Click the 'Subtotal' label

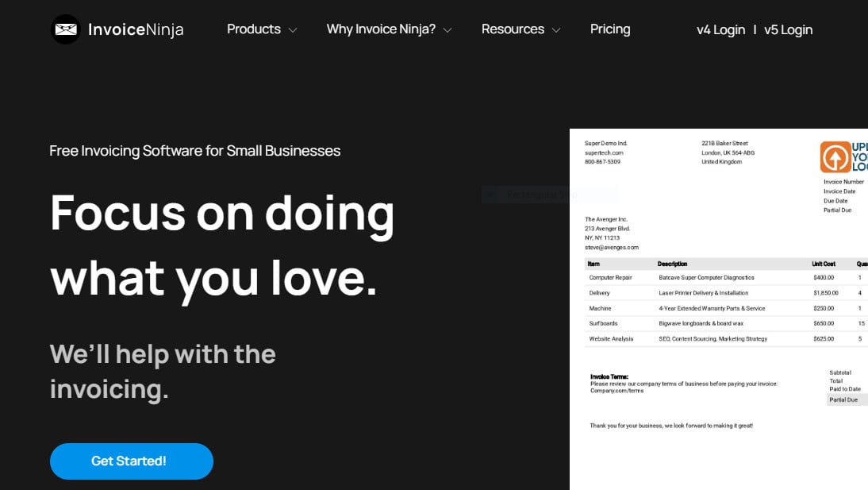click(840, 372)
